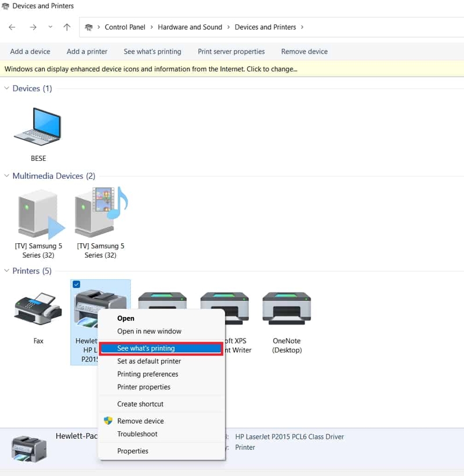The height and width of the screenshot is (476, 464).
Task: Select the printer icon behind the context menu
Action: pos(162,301)
